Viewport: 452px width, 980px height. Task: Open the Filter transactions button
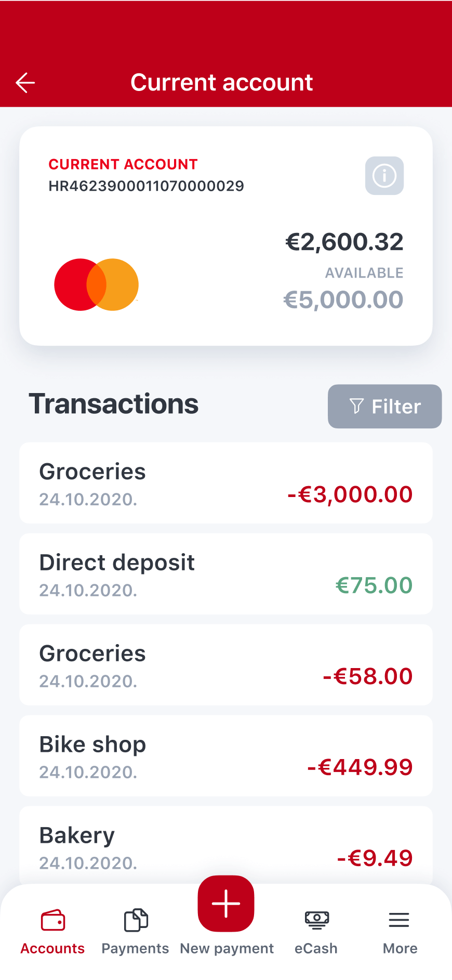[x=385, y=407]
